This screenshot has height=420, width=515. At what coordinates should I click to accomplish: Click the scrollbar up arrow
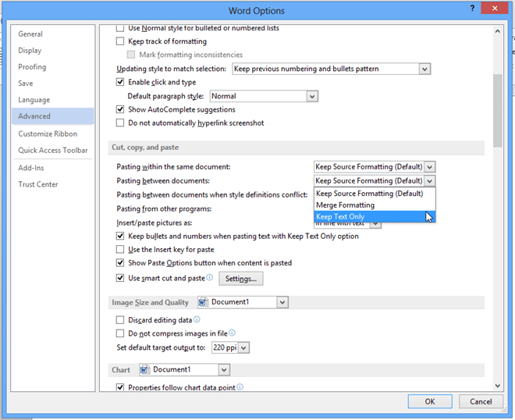click(498, 31)
